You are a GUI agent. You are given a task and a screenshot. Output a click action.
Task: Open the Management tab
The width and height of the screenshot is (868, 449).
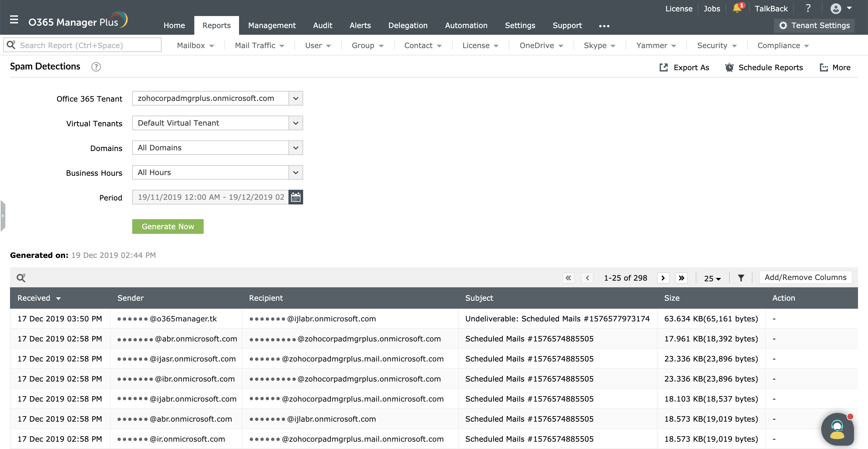tap(272, 25)
